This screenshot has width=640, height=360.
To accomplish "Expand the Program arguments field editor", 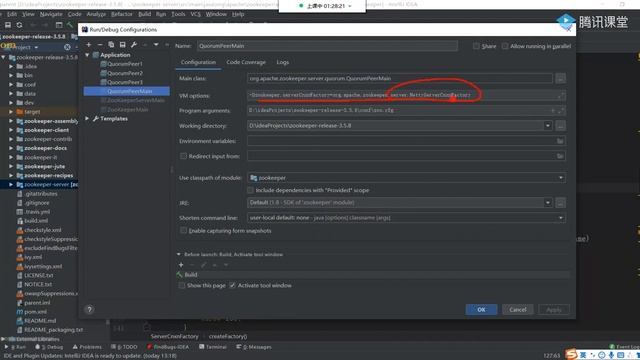I will click(562, 111).
